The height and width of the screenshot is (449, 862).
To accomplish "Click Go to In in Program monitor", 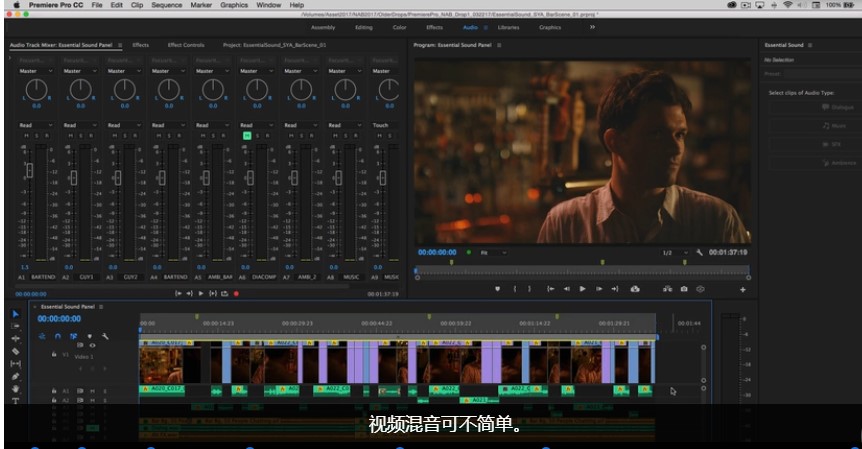I will (550, 289).
